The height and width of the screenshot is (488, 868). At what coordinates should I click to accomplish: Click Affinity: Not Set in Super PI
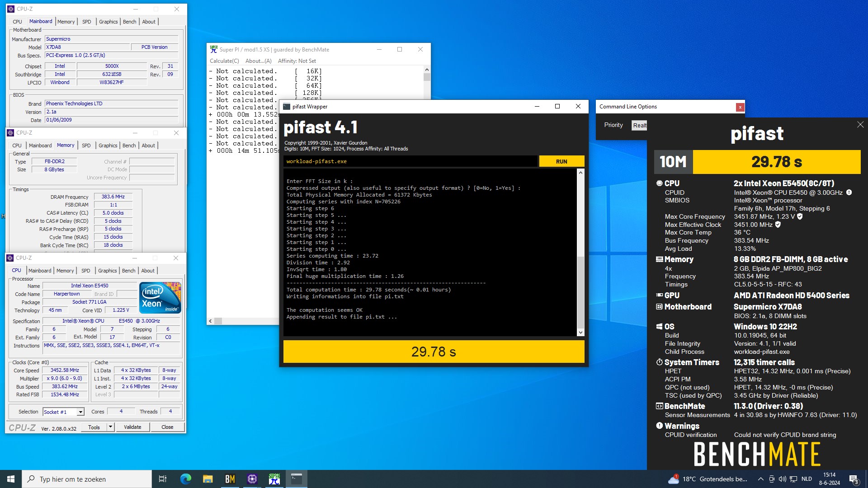pos(297,61)
